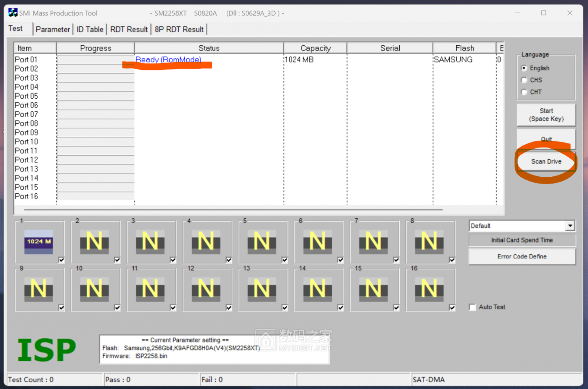This screenshot has width=588, height=389.
Task: Click the port 3 'N' slot icon
Action: (x=150, y=242)
